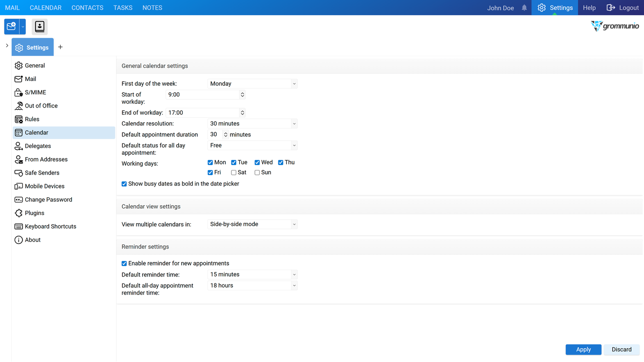This screenshot has width=644, height=362.
Task: Open Default status for all day dropdown
Action: coord(253,145)
